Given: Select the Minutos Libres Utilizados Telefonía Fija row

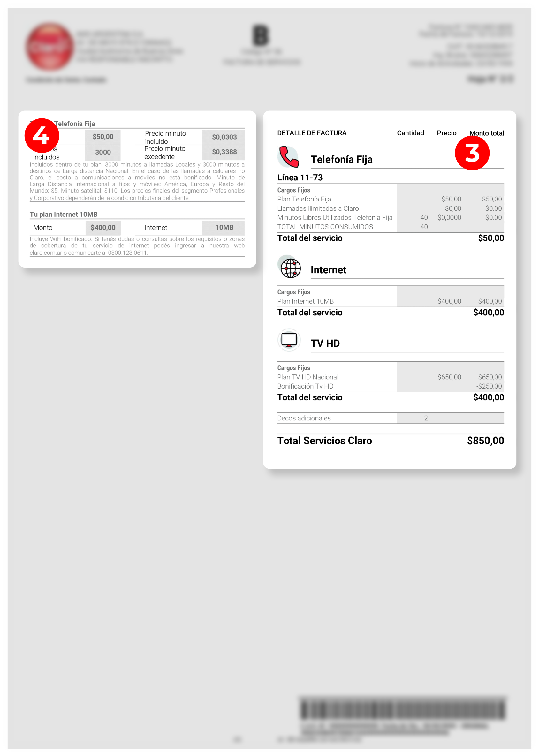Looking at the screenshot, I should click(391, 218).
